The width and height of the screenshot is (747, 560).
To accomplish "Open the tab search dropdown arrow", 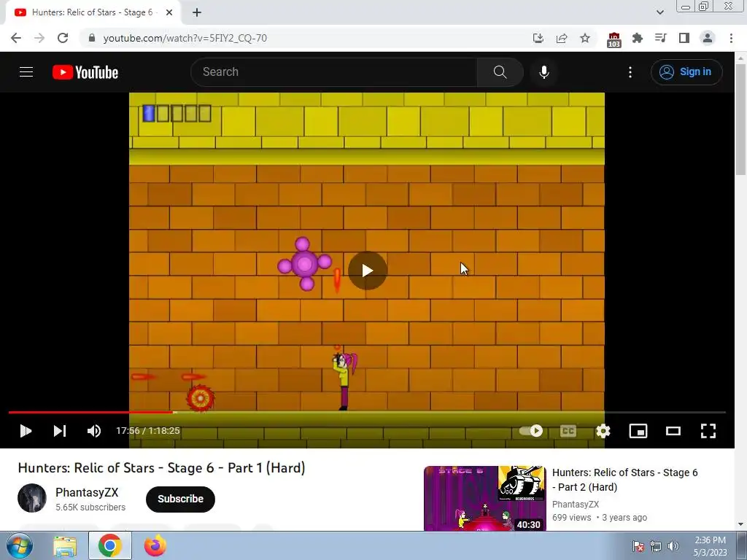I will [659, 12].
